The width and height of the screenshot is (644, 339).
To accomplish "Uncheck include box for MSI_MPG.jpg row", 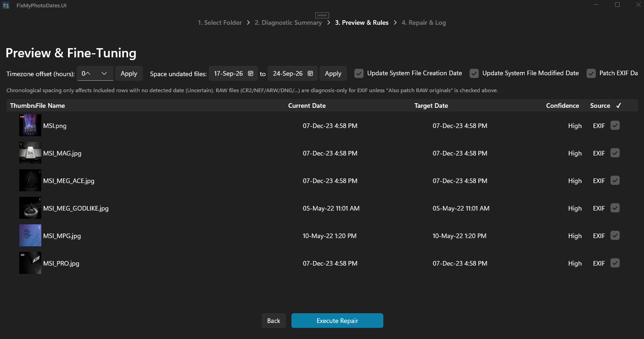I will click(x=615, y=235).
